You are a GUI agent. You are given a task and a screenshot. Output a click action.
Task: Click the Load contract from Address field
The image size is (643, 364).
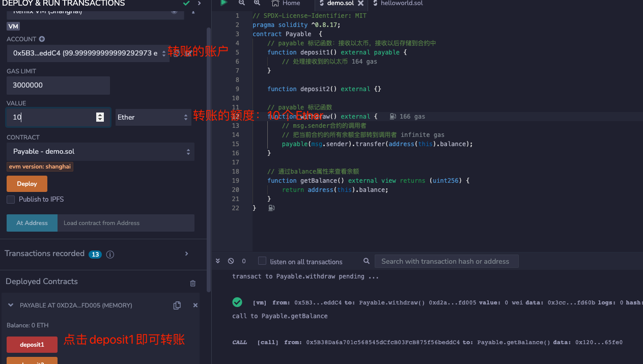click(126, 223)
